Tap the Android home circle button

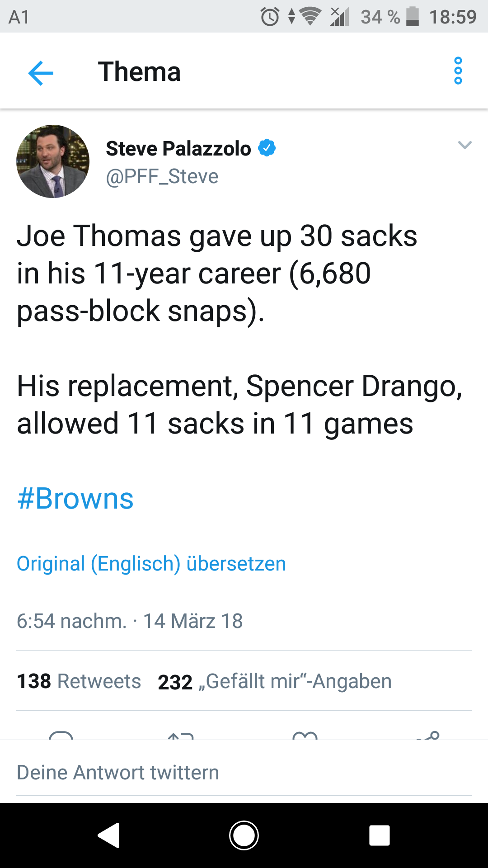point(244,835)
